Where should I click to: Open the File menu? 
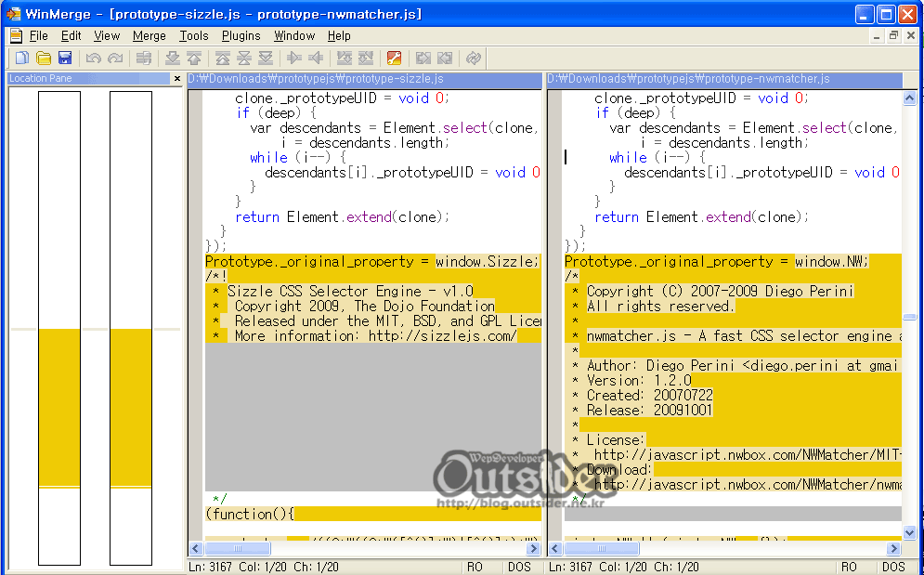(x=38, y=36)
